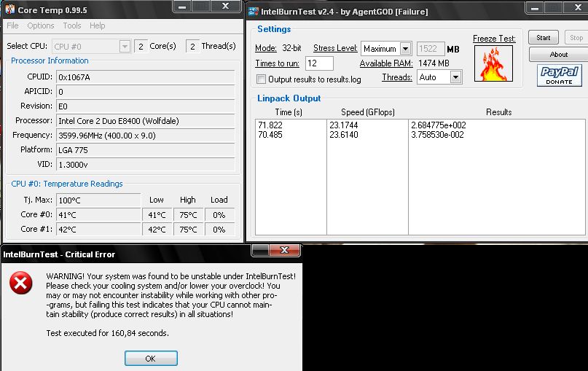Click the About button in IntelBurnTest
Image resolution: width=588 pixels, height=371 pixels.
pyautogui.click(x=558, y=55)
